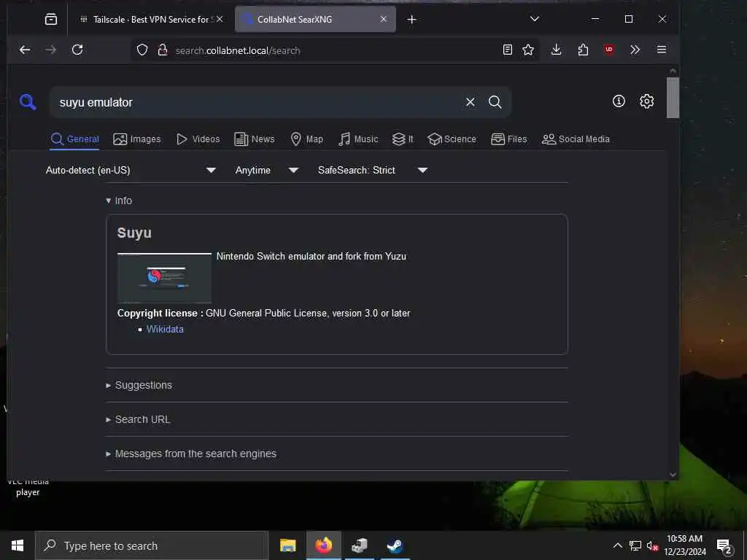The image size is (747, 560).
Task: Select the General search category
Action: (75, 139)
